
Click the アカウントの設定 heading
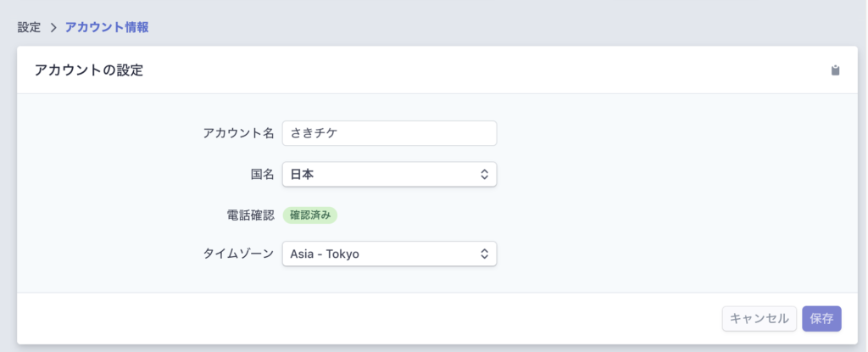coord(88,70)
